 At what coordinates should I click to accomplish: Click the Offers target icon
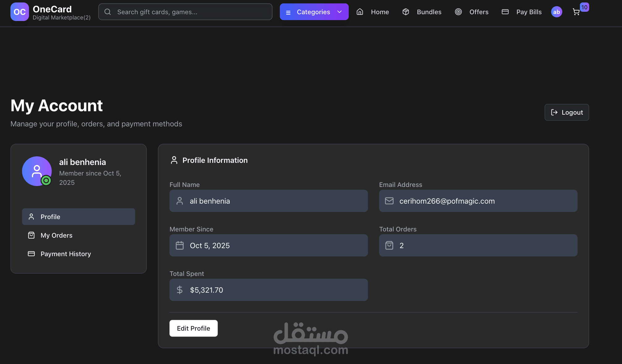click(x=458, y=12)
